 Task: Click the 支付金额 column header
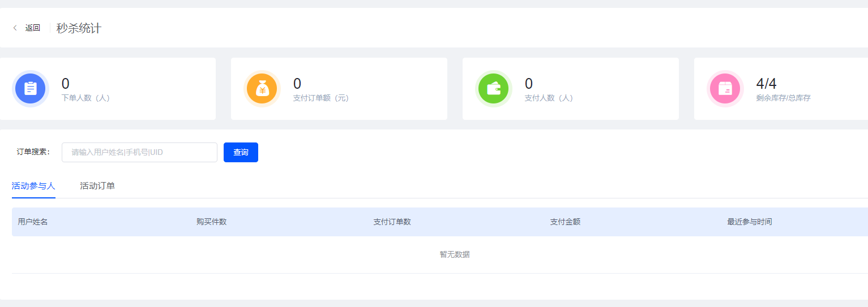(565, 222)
